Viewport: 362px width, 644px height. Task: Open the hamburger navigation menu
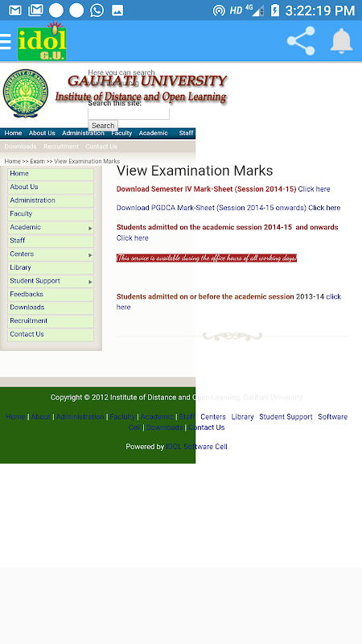click(x=6, y=42)
